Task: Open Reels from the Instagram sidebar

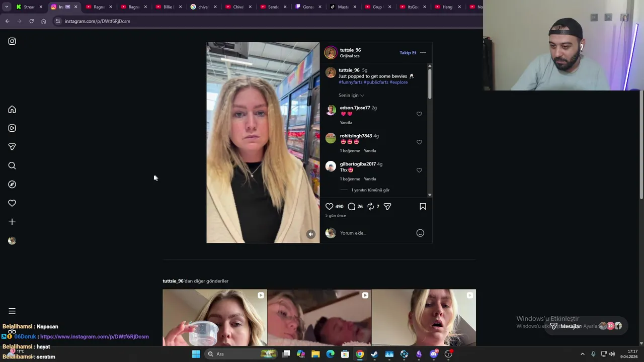Action: coord(12,128)
